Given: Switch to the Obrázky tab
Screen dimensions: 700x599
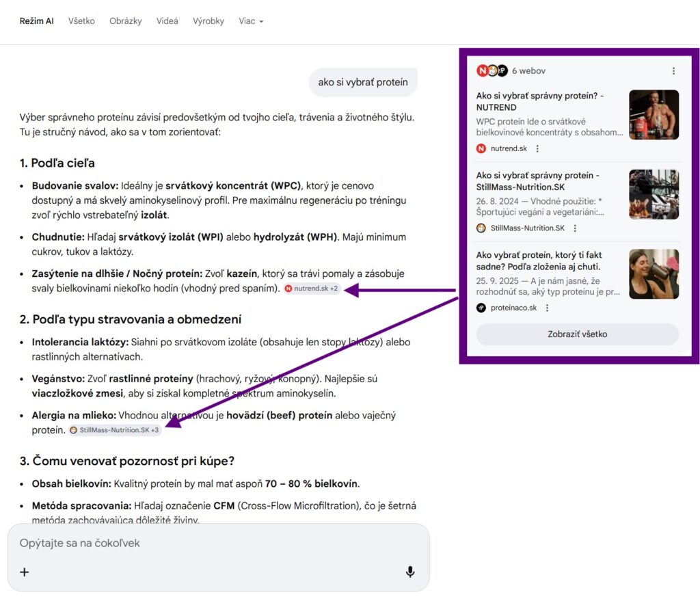Looking at the screenshot, I should 126,21.
